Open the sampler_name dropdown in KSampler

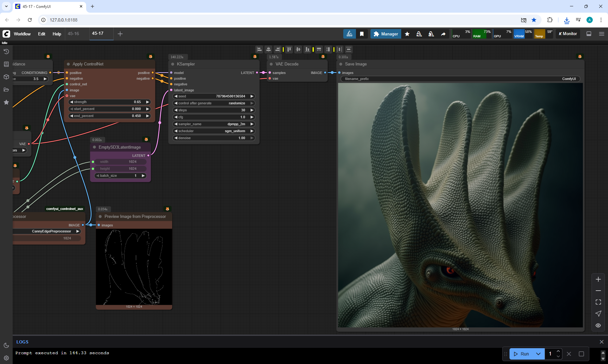(214, 124)
